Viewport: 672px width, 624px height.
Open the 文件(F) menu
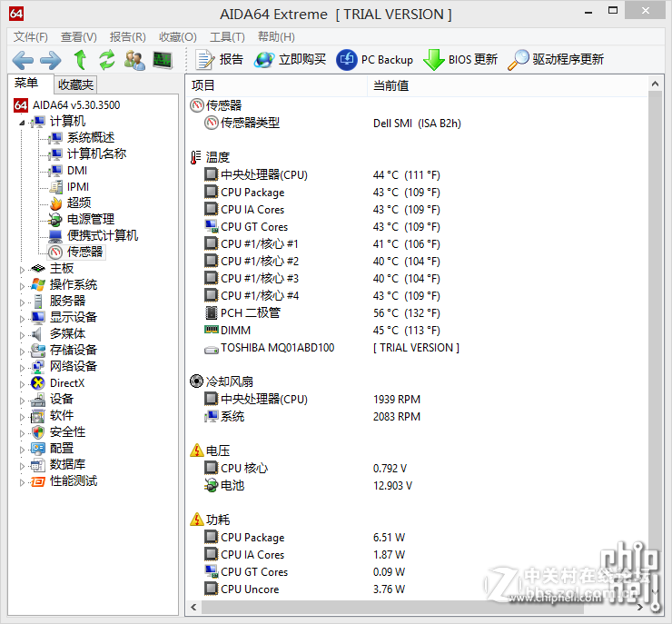tap(31, 37)
